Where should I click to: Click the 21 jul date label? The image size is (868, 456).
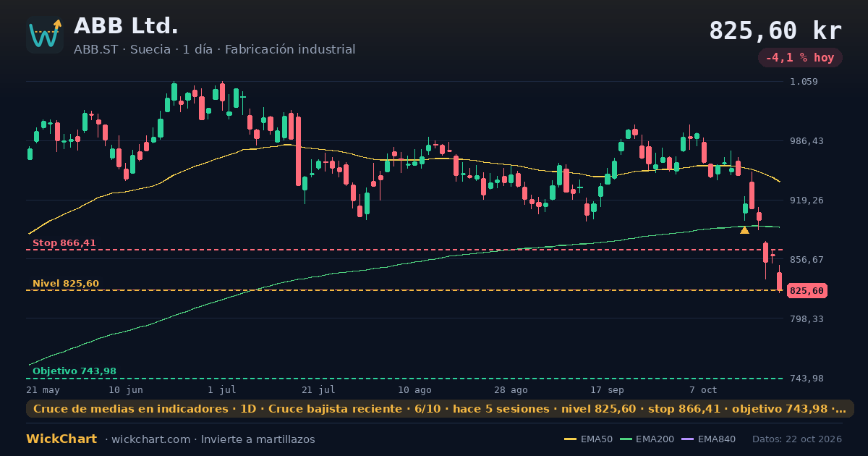point(318,389)
